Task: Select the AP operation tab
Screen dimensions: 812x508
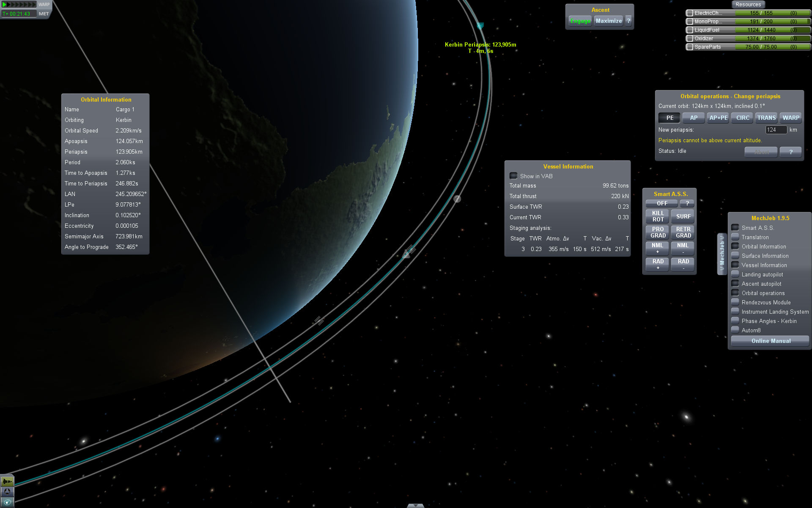Action: click(694, 118)
